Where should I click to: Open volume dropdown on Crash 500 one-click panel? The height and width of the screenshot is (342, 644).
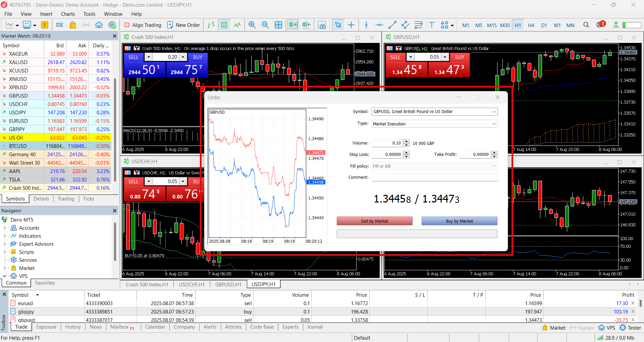(x=148, y=57)
